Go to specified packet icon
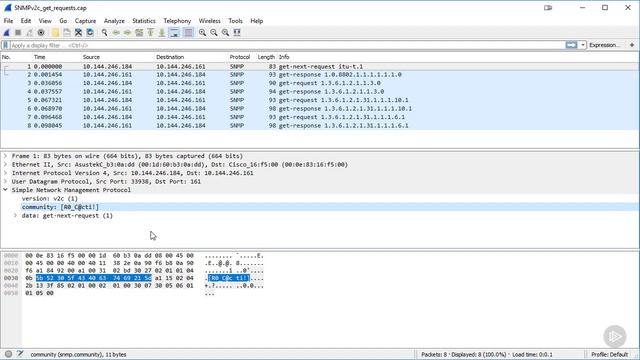 coord(139,33)
